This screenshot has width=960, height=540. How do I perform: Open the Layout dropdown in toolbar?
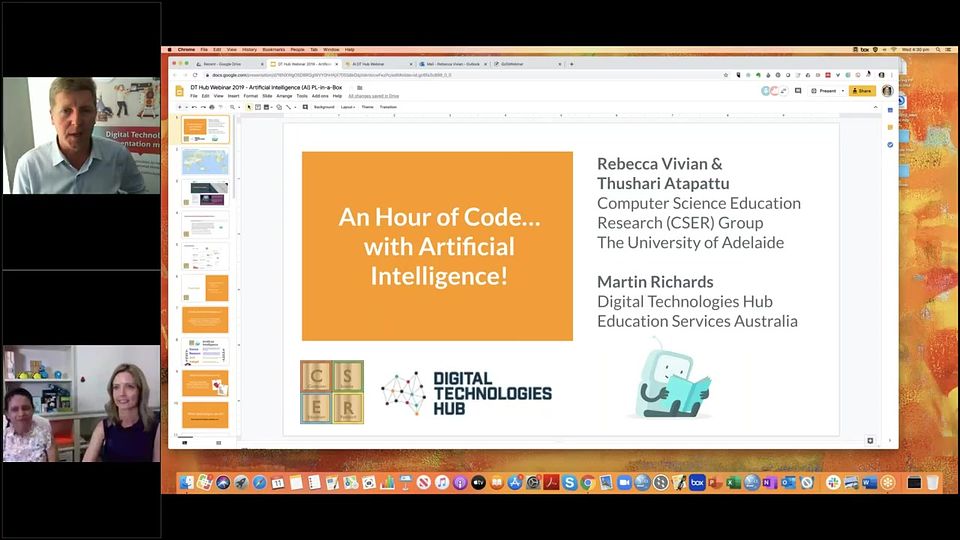[x=347, y=107]
